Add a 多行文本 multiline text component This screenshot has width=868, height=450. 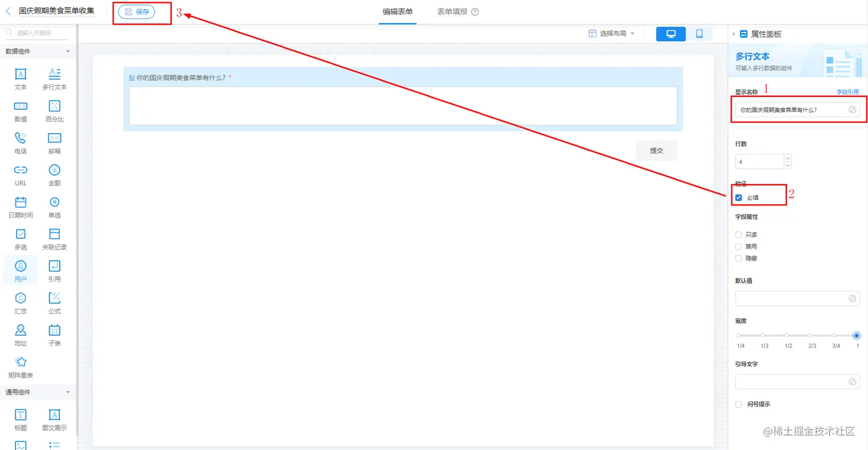click(x=55, y=79)
